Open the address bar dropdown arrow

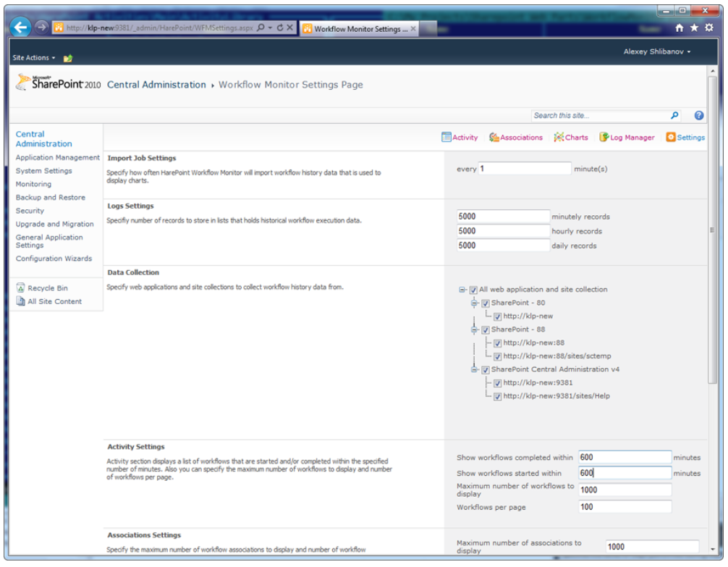click(270, 28)
